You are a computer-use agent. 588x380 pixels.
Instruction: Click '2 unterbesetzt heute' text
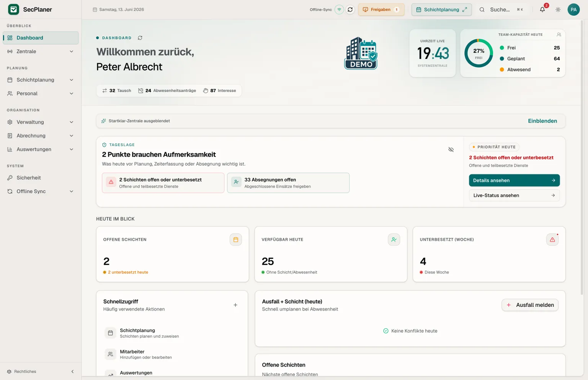pos(128,272)
